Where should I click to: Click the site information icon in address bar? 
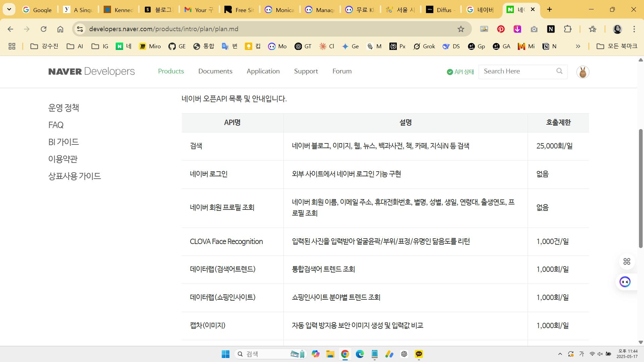(80, 29)
